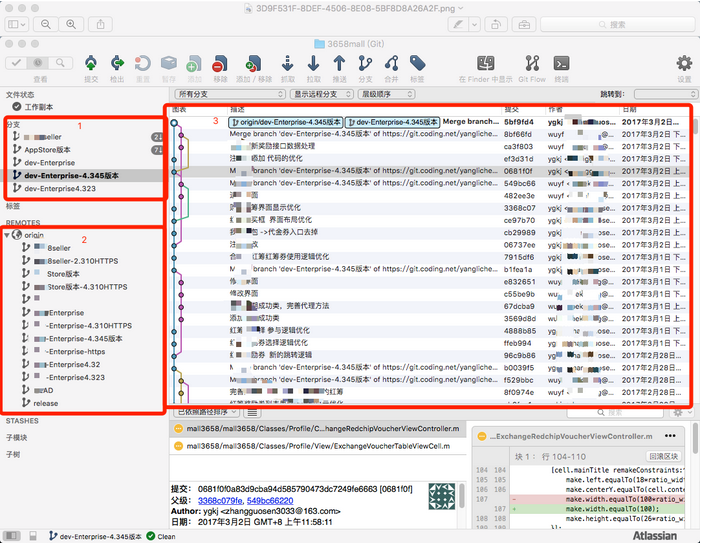Screen dimensions: 702x550
Task: Select the release remote branch under origin
Action: (46, 403)
